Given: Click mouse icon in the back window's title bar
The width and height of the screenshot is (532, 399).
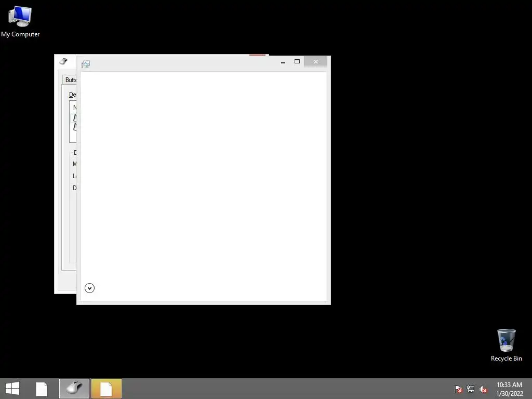Looking at the screenshot, I should point(63,61).
